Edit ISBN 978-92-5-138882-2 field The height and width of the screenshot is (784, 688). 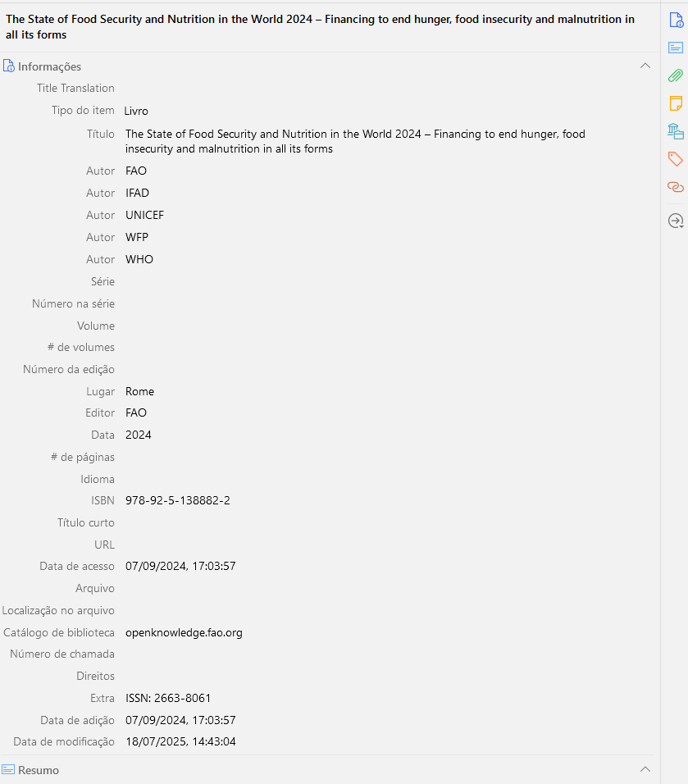pyautogui.click(x=177, y=500)
